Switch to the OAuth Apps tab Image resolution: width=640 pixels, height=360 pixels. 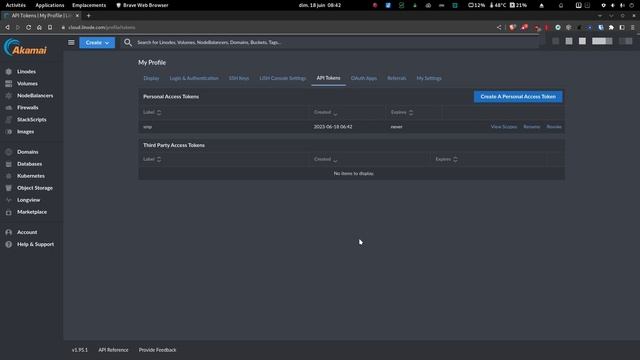click(364, 78)
